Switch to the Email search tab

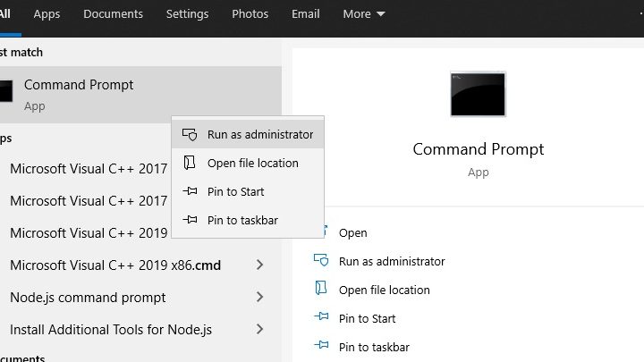click(x=306, y=14)
